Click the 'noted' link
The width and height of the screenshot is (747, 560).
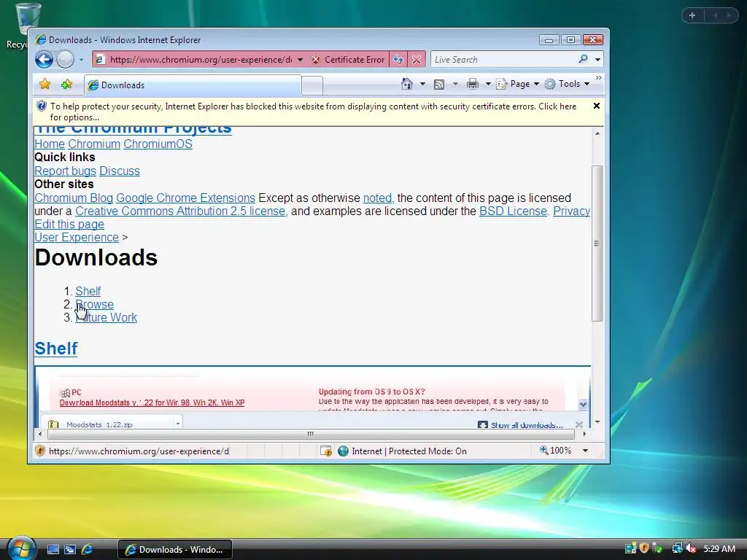coord(378,198)
